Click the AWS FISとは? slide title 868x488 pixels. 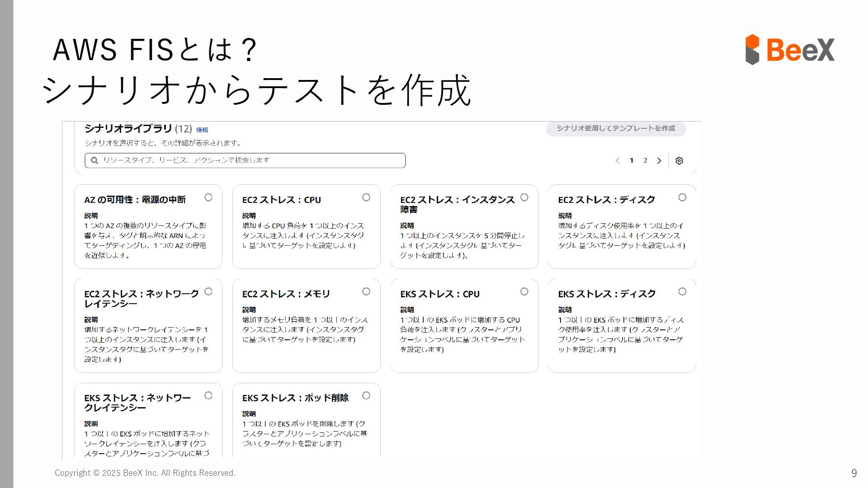click(155, 49)
